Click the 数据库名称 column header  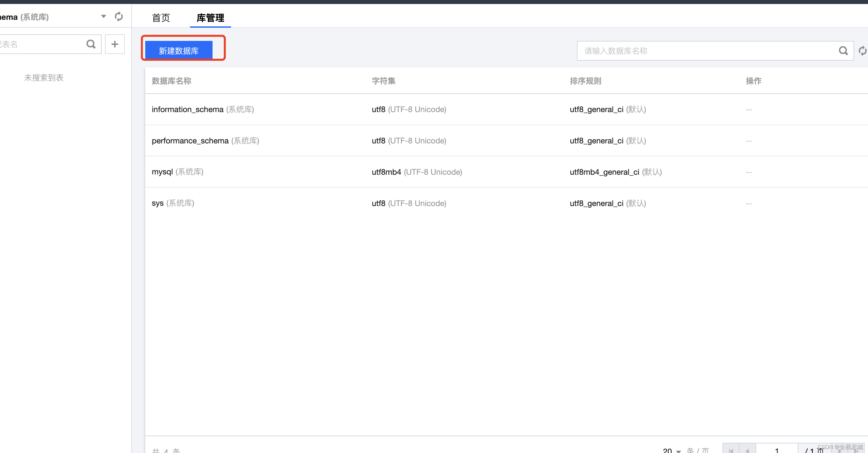tap(172, 81)
